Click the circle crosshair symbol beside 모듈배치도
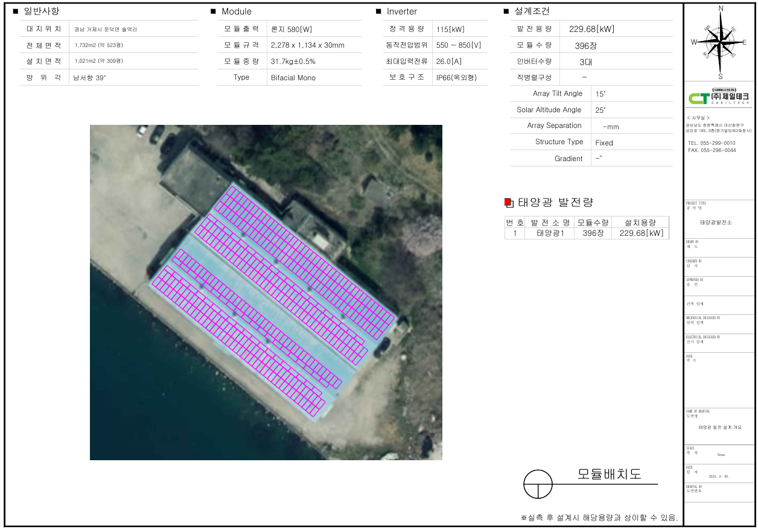The width and height of the screenshot is (758, 532). [x=538, y=484]
